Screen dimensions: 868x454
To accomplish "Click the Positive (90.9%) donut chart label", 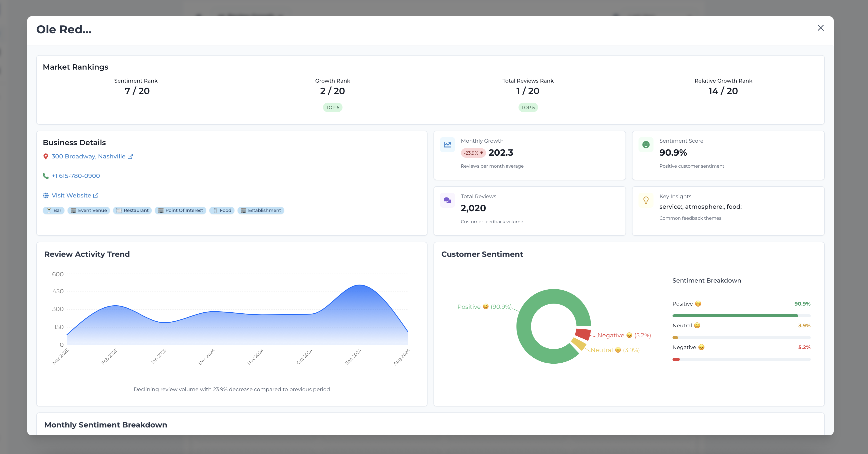I will pos(484,307).
